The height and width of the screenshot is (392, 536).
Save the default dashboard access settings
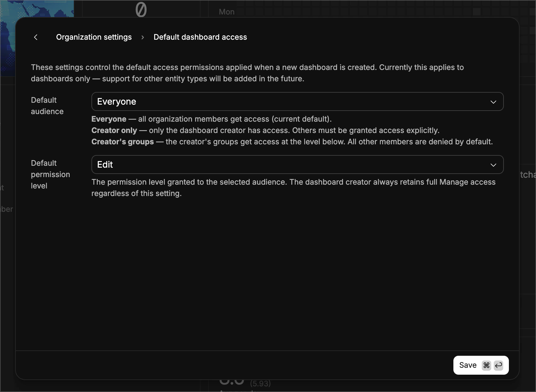point(468,365)
